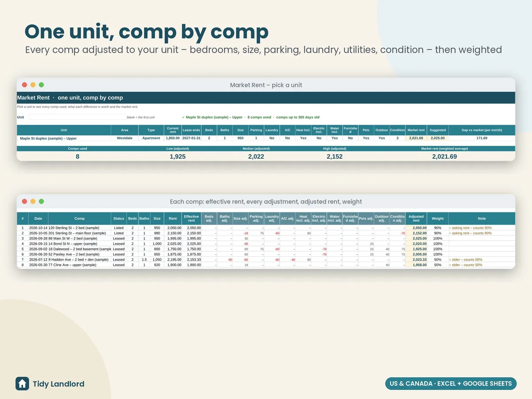Click the 'Market rent (weighted average)' label
Screen dimensions: 532x399
coord(444,149)
